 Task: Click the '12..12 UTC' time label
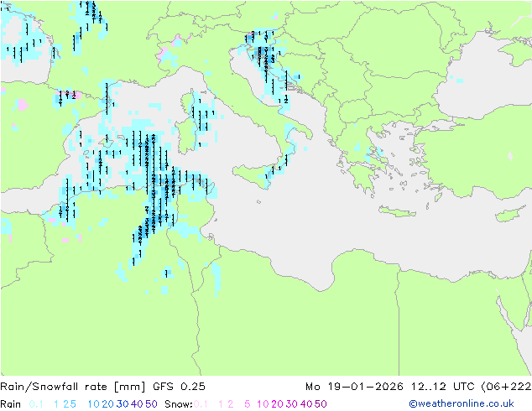pyautogui.click(x=443, y=387)
